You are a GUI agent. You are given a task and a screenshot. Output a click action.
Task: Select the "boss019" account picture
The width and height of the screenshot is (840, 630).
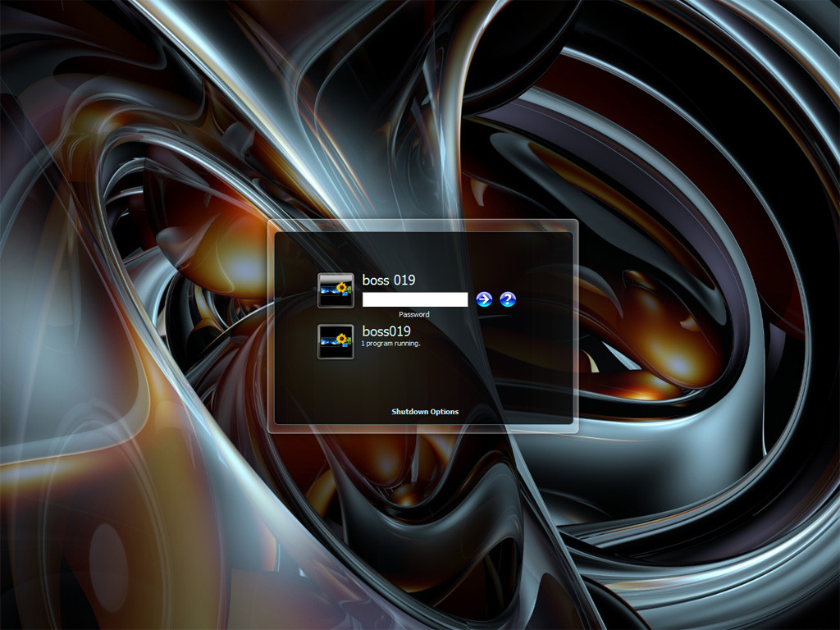click(336, 341)
